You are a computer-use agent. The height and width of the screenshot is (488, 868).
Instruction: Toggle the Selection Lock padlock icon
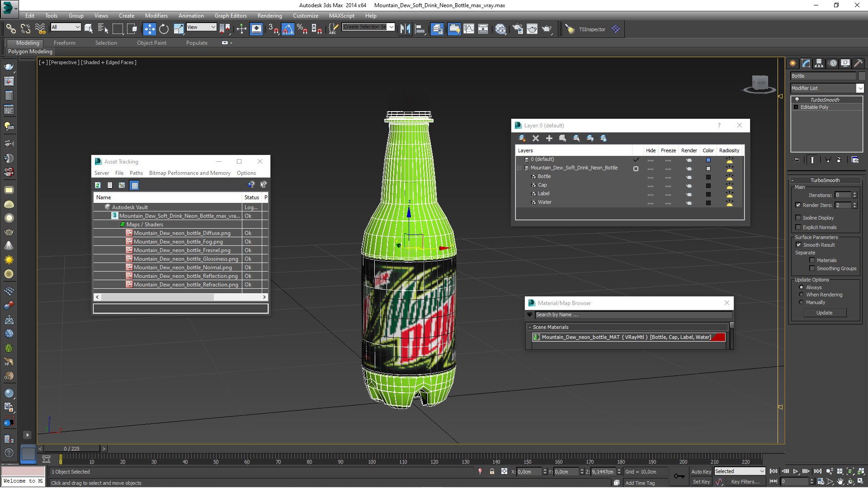click(x=492, y=471)
